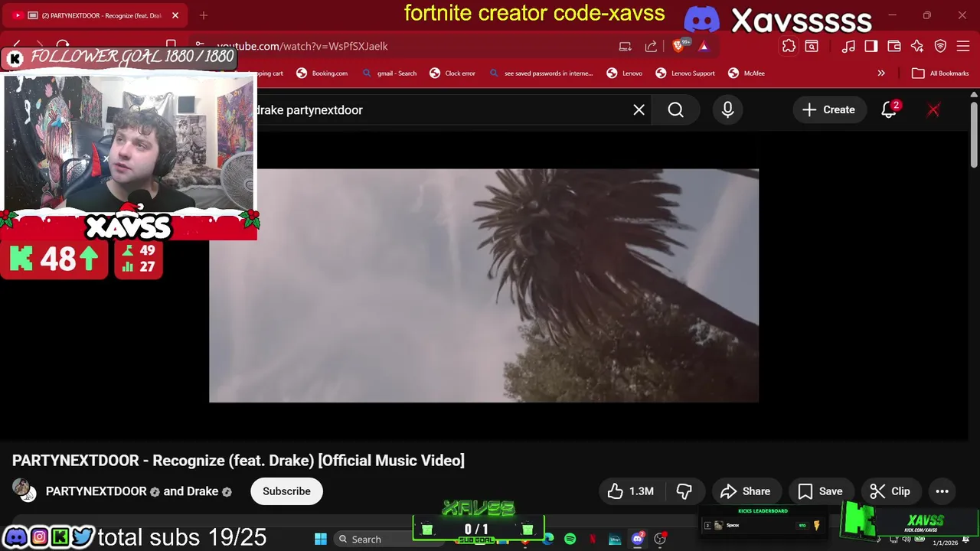Open Discord from the taskbar
Screen dimensions: 980x551
(637, 540)
